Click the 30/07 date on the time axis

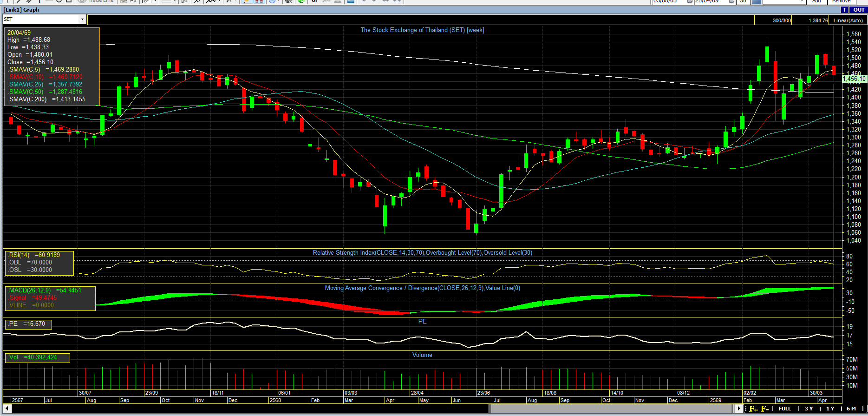coord(85,393)
